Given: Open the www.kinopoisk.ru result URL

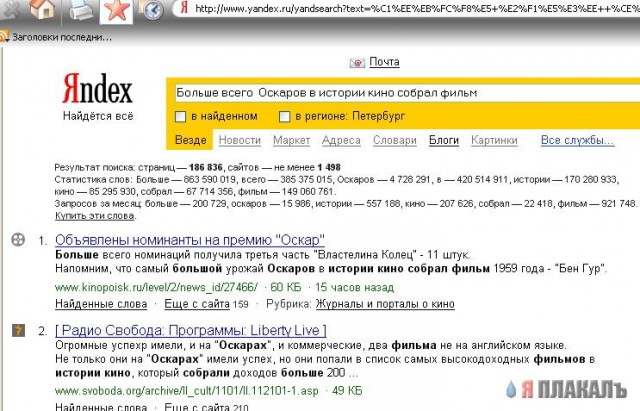Looking at the screenshot, I should pos(156,288).
